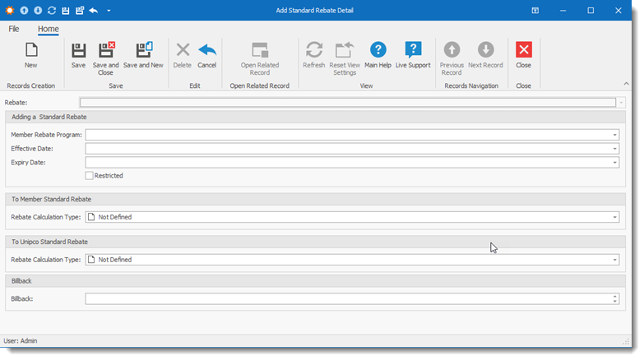Open the File menu

point(14,29)
